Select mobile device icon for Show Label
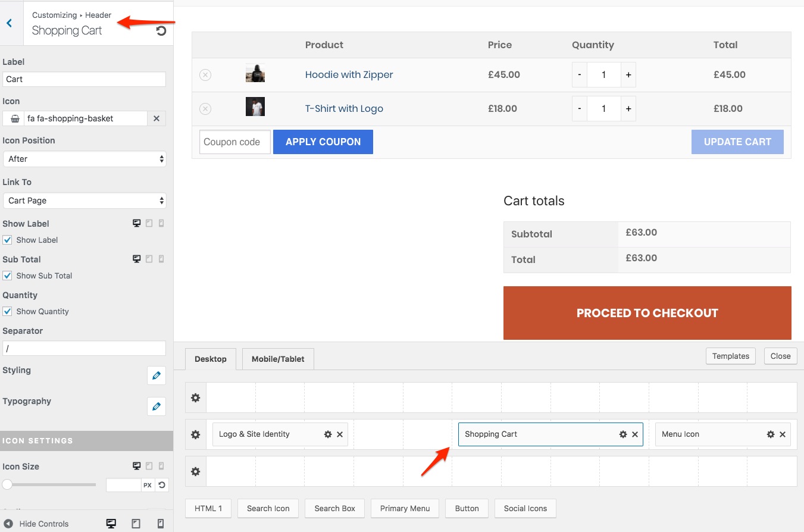 [x=161, y=224]
